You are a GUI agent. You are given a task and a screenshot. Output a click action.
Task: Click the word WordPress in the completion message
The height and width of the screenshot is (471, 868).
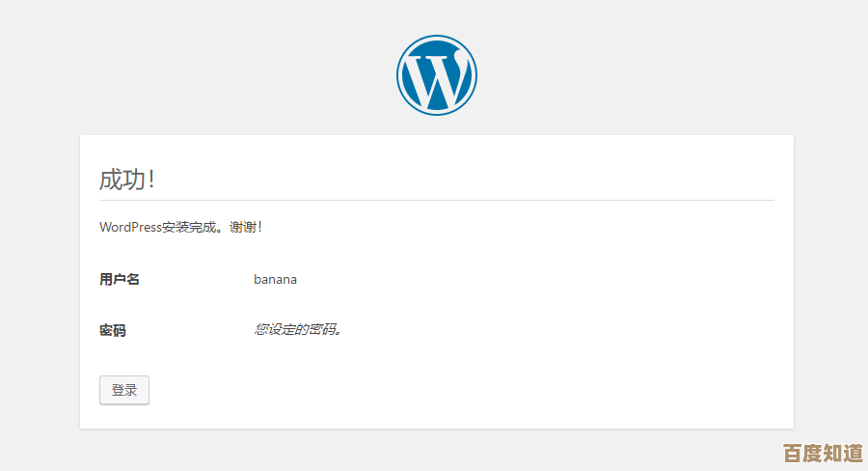130,227
